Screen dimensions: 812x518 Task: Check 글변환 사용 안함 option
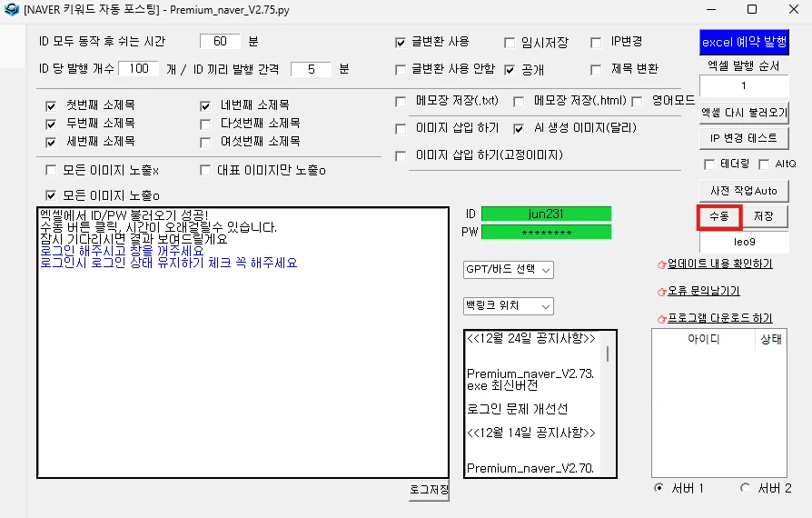pos(401,69)
